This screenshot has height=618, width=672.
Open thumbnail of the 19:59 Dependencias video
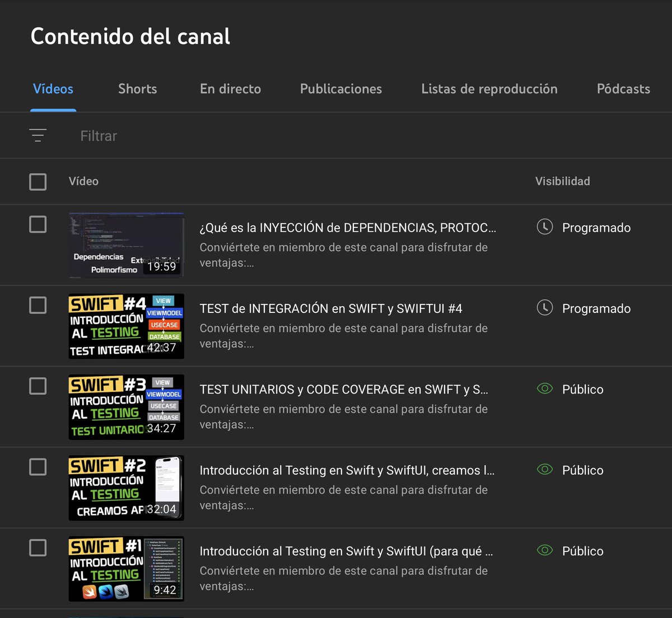[x=126, y=245]
